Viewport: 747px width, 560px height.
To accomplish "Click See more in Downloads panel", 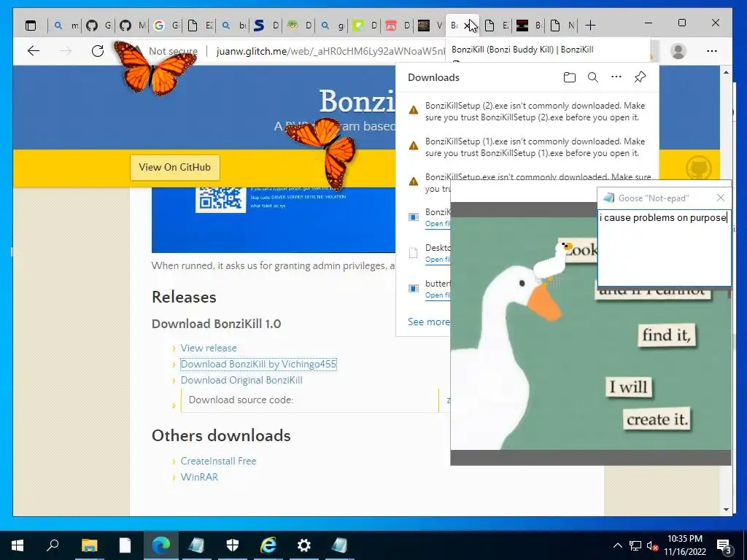I will 428,322.
